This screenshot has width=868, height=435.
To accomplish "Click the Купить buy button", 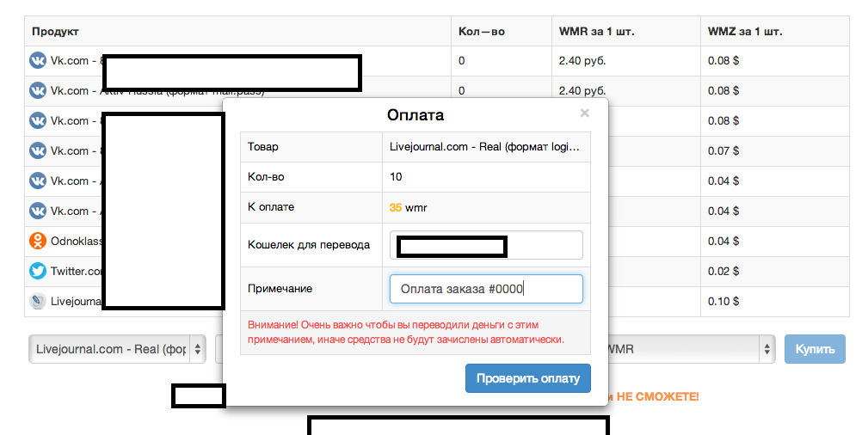I will [815, 349].
